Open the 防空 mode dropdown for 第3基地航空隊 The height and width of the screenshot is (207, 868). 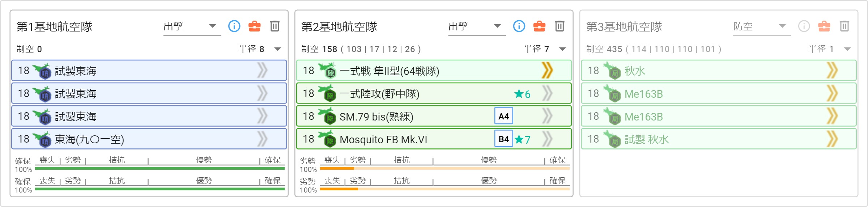pyautogui.click(x=762, y=26)
